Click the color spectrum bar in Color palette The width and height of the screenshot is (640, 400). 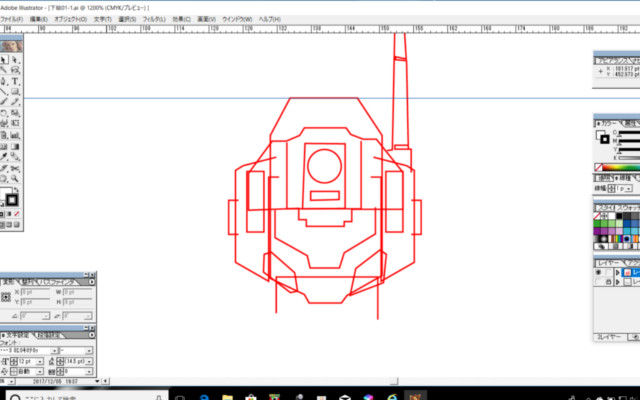coord(621,167)
